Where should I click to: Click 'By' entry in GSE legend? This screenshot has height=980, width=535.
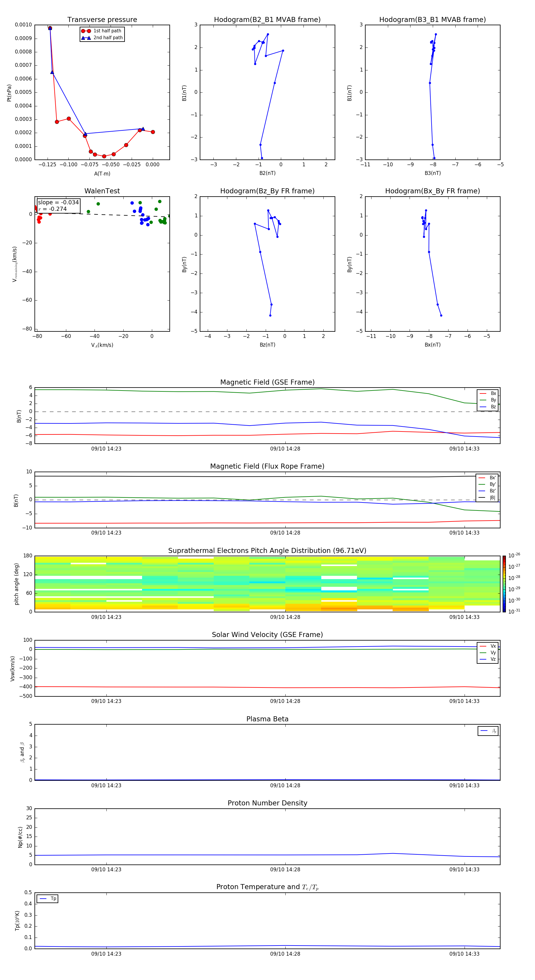coord(488,400)
